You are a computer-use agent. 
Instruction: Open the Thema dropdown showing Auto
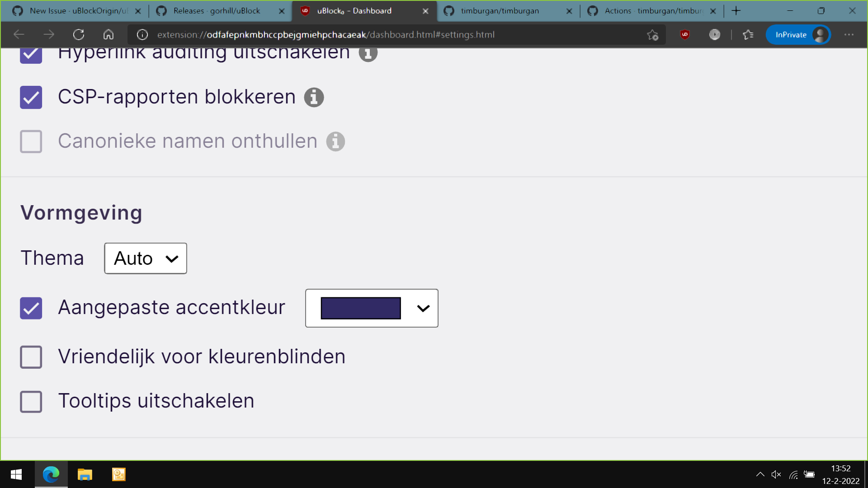[145, 258]
